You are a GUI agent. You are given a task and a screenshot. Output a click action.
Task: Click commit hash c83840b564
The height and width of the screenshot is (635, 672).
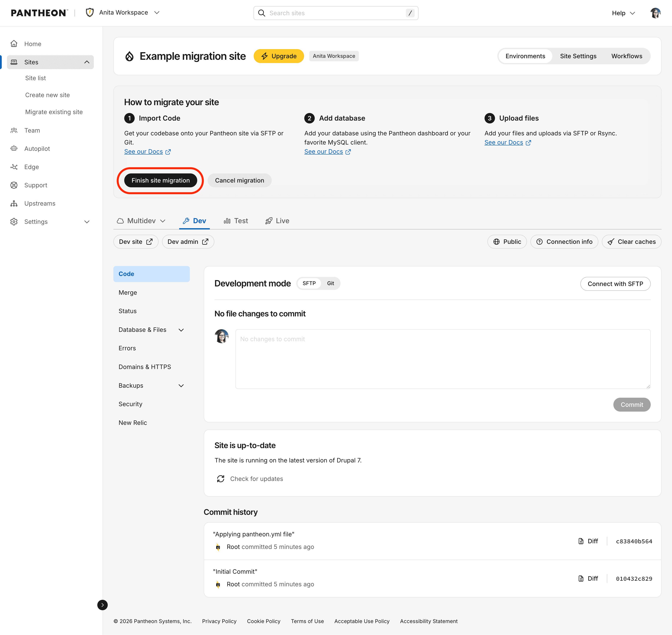(634, 541)
